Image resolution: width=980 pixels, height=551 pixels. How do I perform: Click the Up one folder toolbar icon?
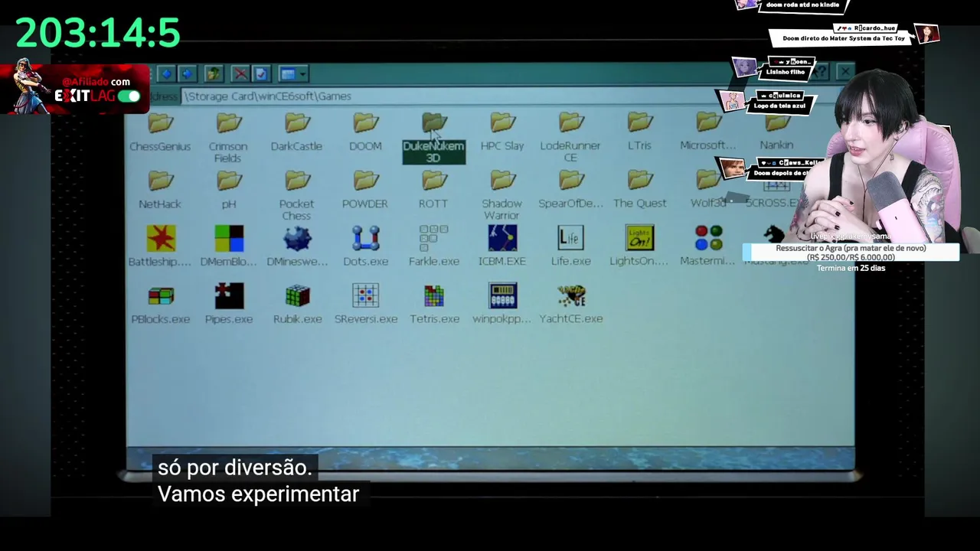(x=214, y=73)
